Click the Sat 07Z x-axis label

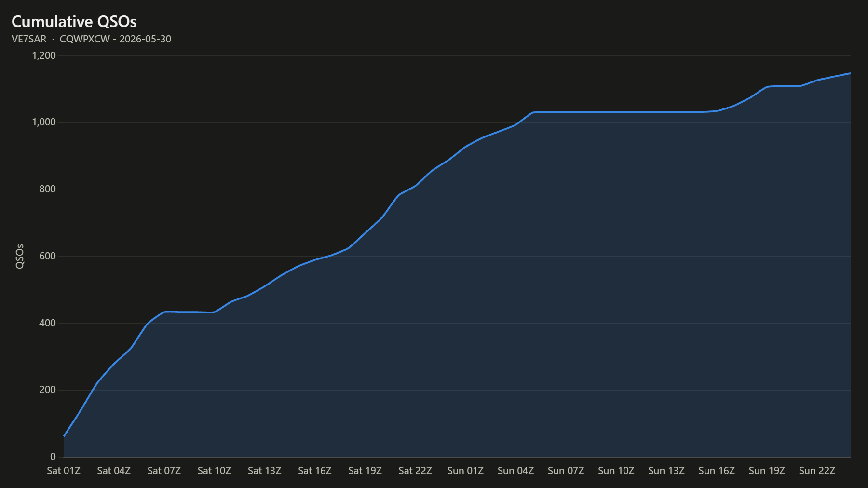[164, 471]
